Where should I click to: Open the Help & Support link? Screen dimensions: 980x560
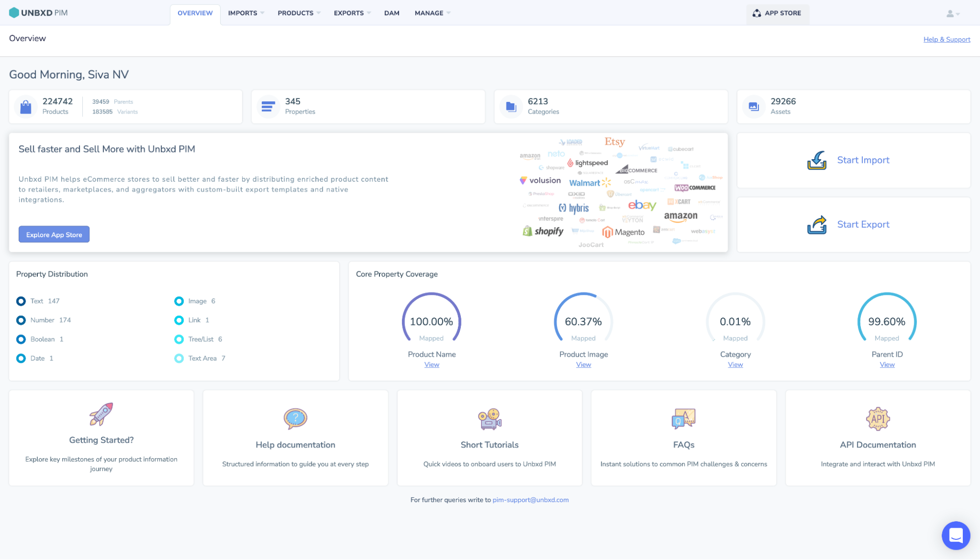pos(946,39)
